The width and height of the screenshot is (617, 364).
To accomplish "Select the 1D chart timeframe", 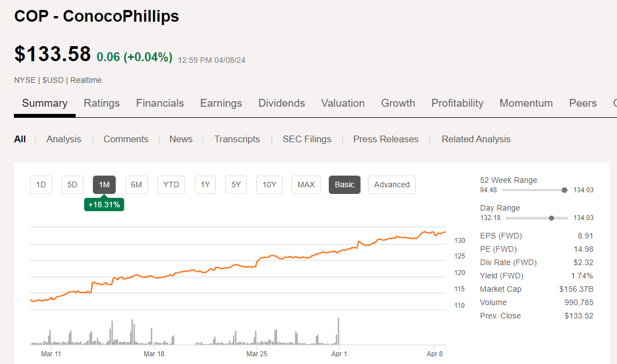I will [x=41, y=185].
